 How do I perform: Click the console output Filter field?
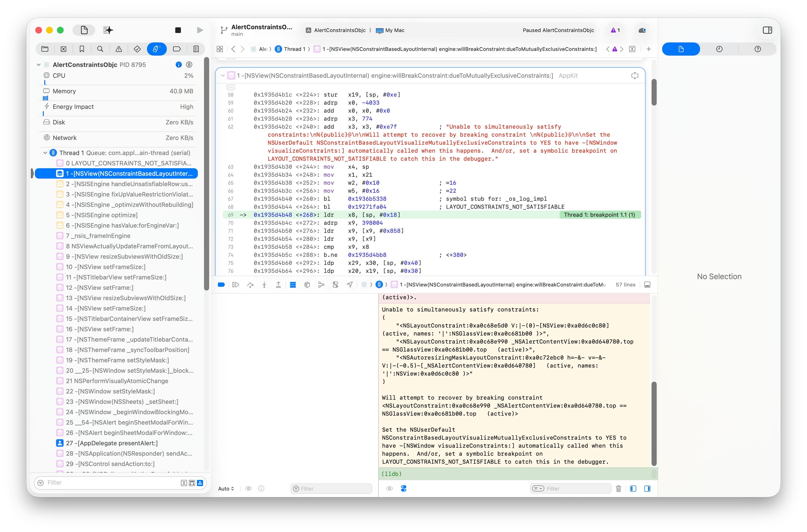571,489
